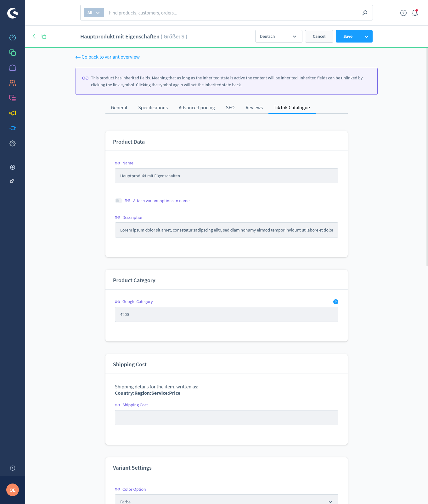Click the back chevron icon in toolbar
Screen dimensions: 428x504
click(34, 36)
